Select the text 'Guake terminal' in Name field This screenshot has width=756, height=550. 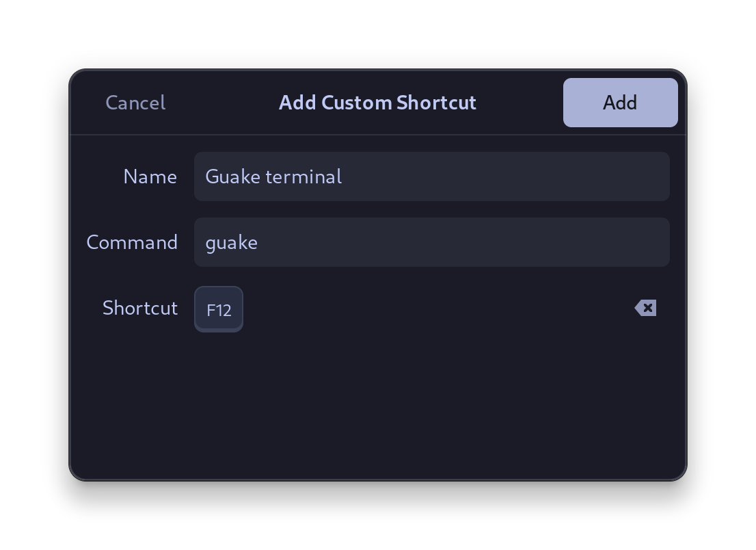pyautogui.click(x=273, y=176)
